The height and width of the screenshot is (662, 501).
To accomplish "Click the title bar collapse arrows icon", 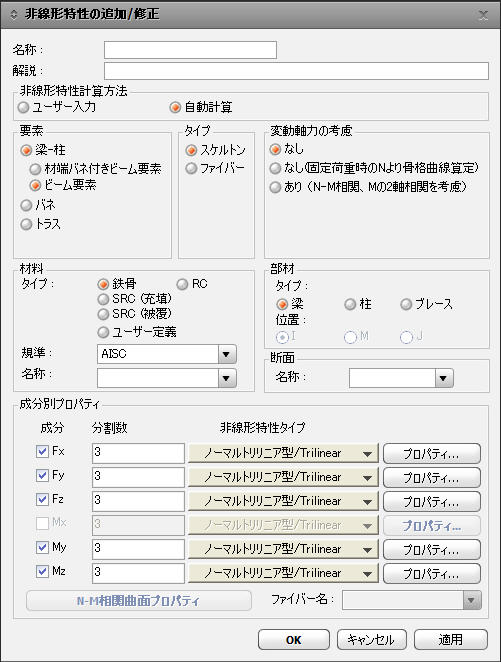I will click(x=14, y=14).
